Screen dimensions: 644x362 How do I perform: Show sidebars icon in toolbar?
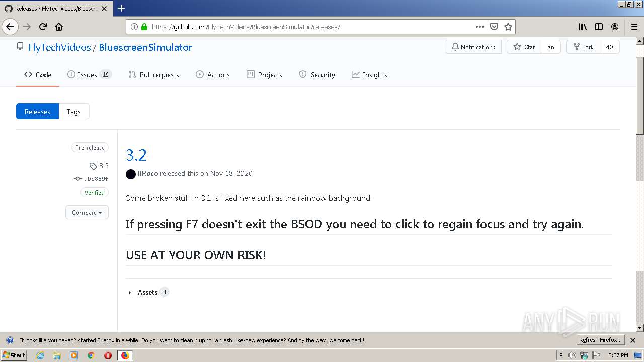tap(599, 27)
